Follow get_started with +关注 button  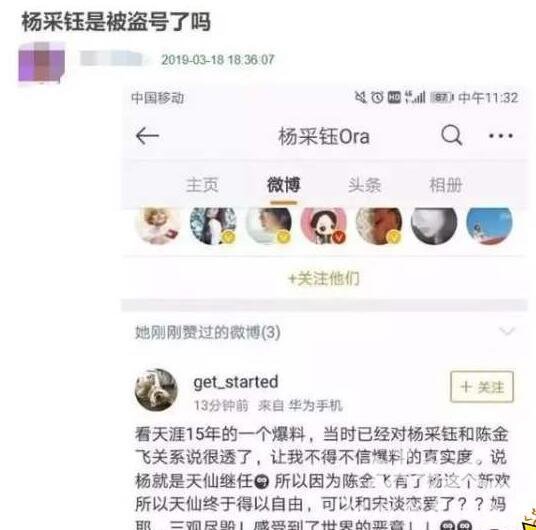[482, 386]
